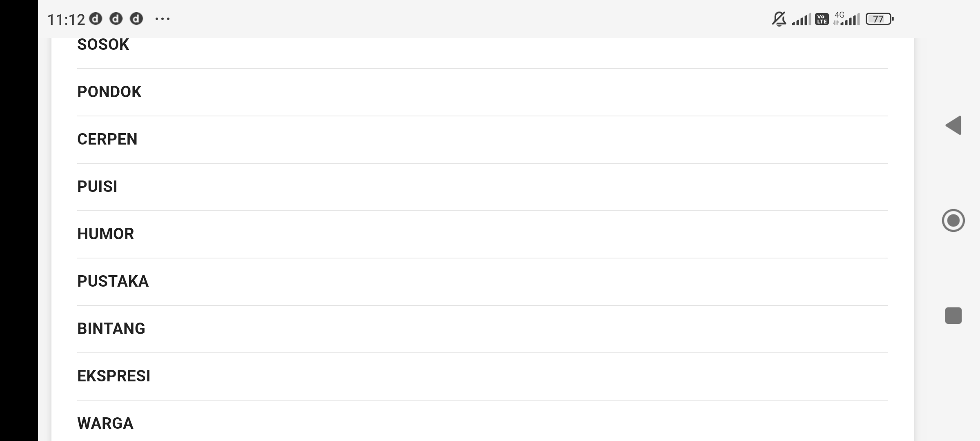
Task: Tap the 4G signal strength icon
Action: [847, 19]
